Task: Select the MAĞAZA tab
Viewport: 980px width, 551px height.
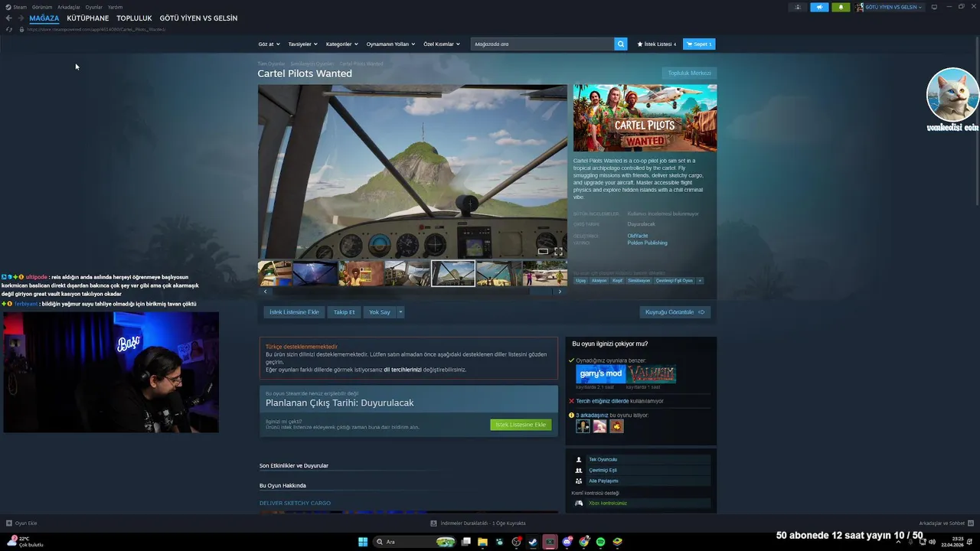Action: point(44,18)
